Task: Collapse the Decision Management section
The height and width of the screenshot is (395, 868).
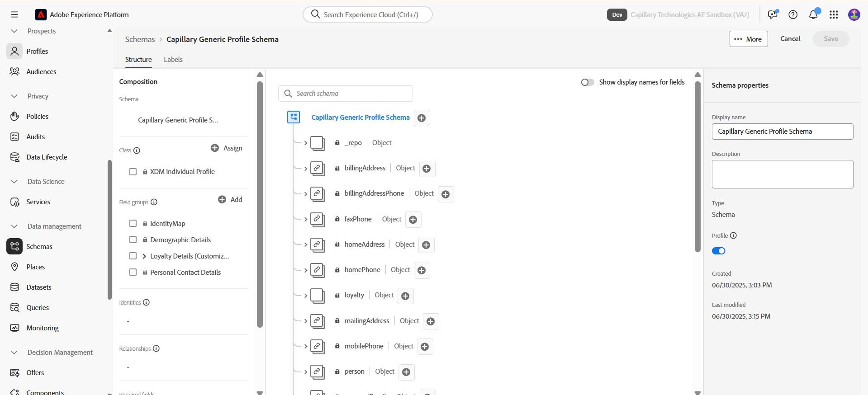Action: (14, 352)
